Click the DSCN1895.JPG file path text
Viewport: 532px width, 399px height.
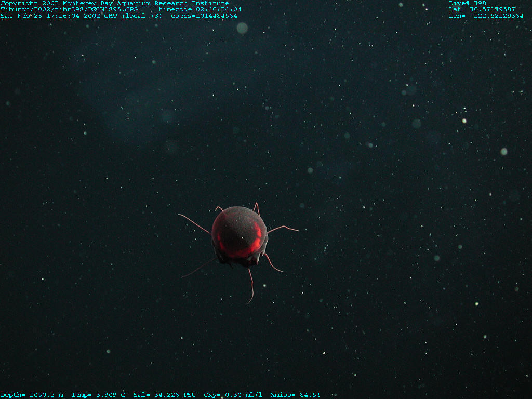click(x=69, y=9)
